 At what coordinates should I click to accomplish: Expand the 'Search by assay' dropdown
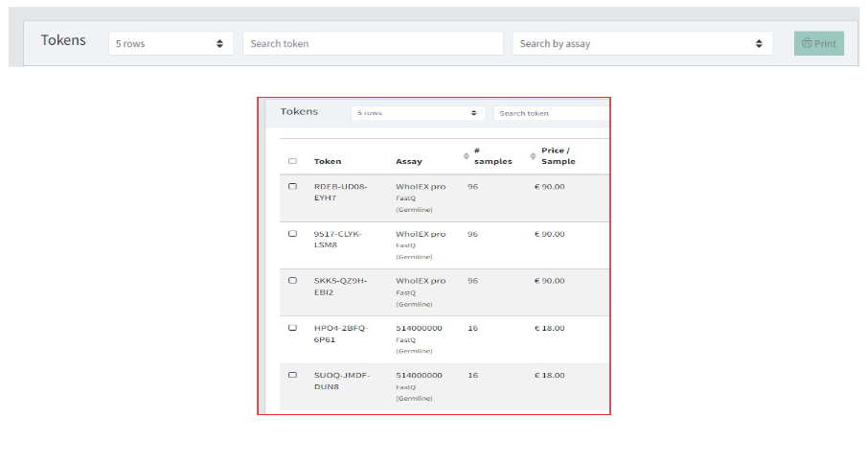point(641,43)
